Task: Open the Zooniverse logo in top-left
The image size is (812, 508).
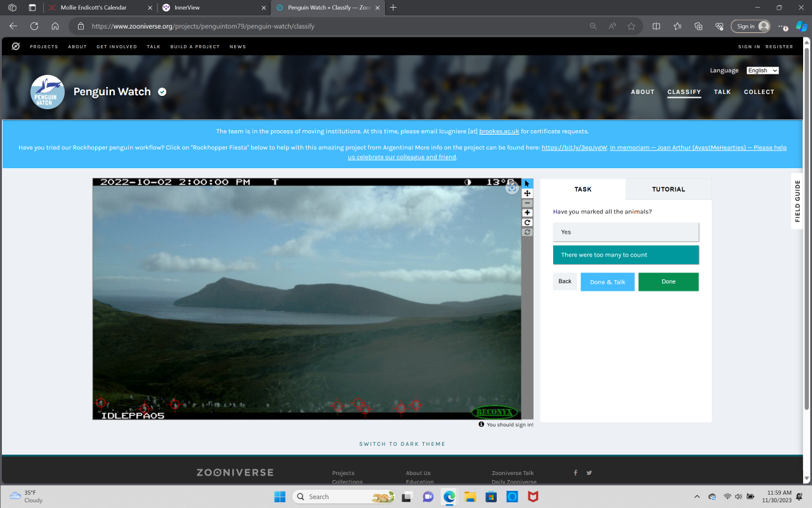Action: tap(16, 46)
